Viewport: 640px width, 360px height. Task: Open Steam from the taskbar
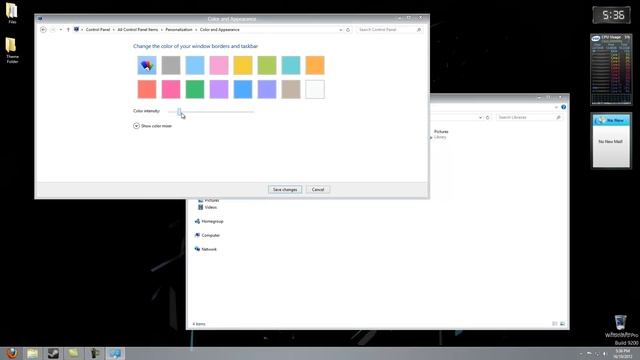click(x=53, y=353)
